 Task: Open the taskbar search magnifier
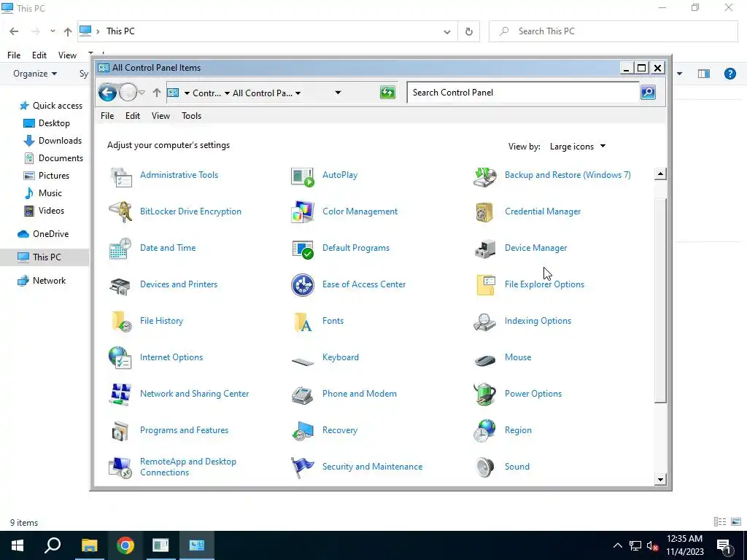tap(53, 545)
